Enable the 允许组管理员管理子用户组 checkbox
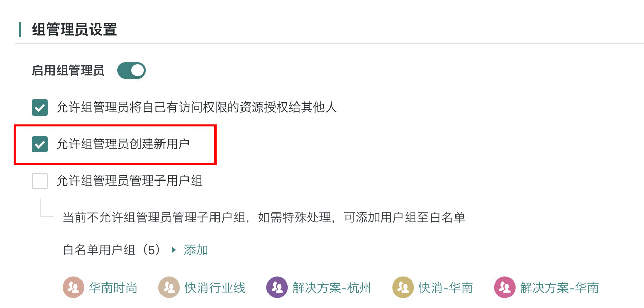The image size is (644, 308). (x=40, y=181)
